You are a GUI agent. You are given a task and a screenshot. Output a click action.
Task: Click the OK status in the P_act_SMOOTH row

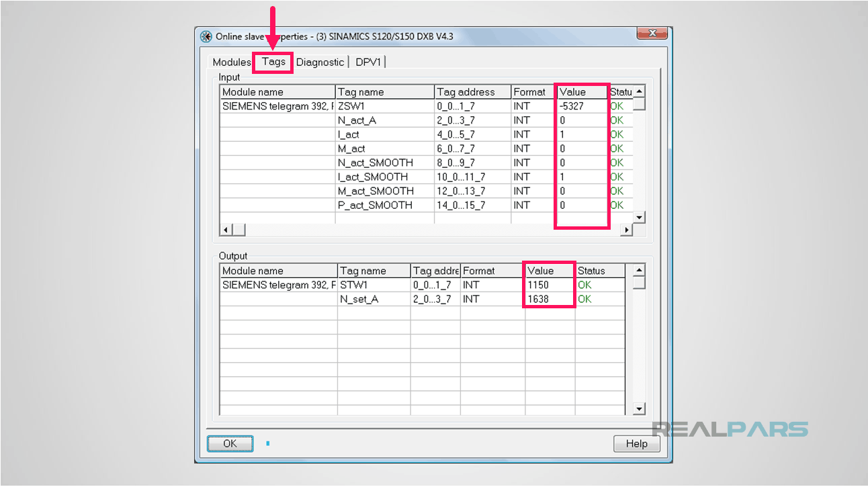617,205
